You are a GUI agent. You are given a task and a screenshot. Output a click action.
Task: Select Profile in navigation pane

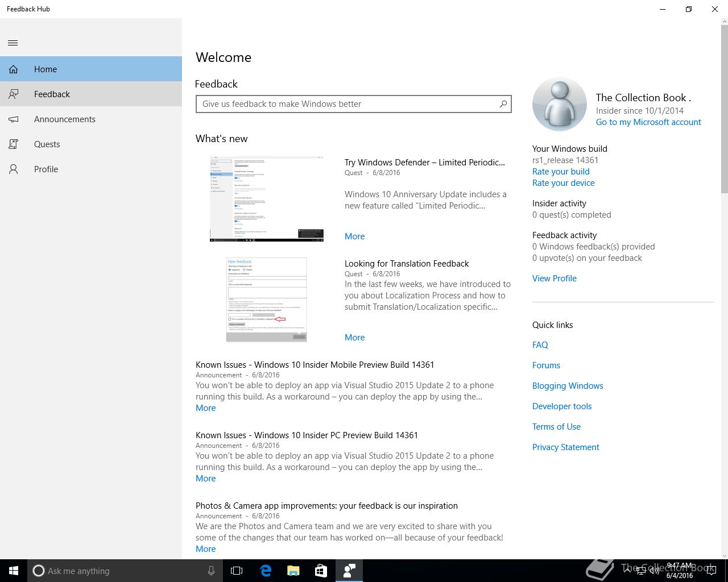91,169
